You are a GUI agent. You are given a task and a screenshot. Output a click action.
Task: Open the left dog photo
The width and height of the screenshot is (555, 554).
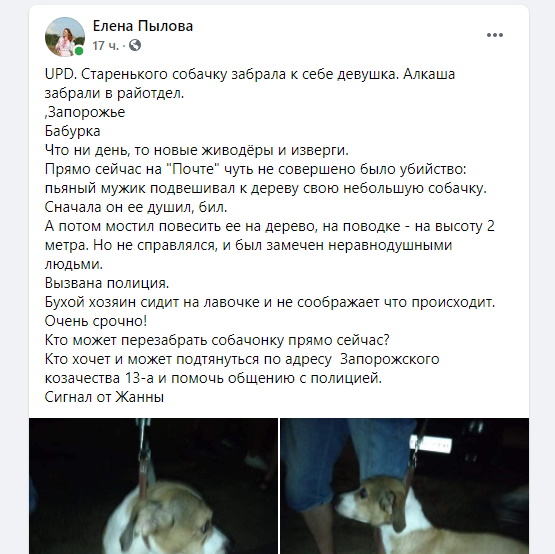coord(153,486)
